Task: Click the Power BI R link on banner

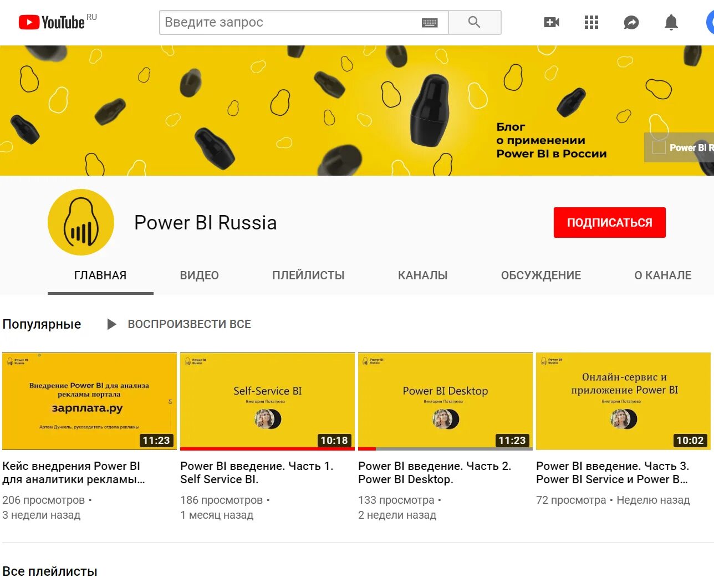Action: tap(679, 147)
